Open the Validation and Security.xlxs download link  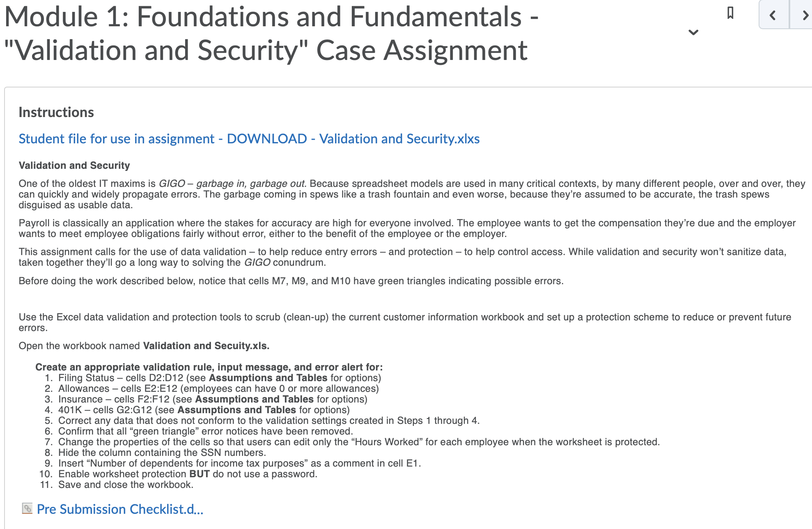[249, 139]
